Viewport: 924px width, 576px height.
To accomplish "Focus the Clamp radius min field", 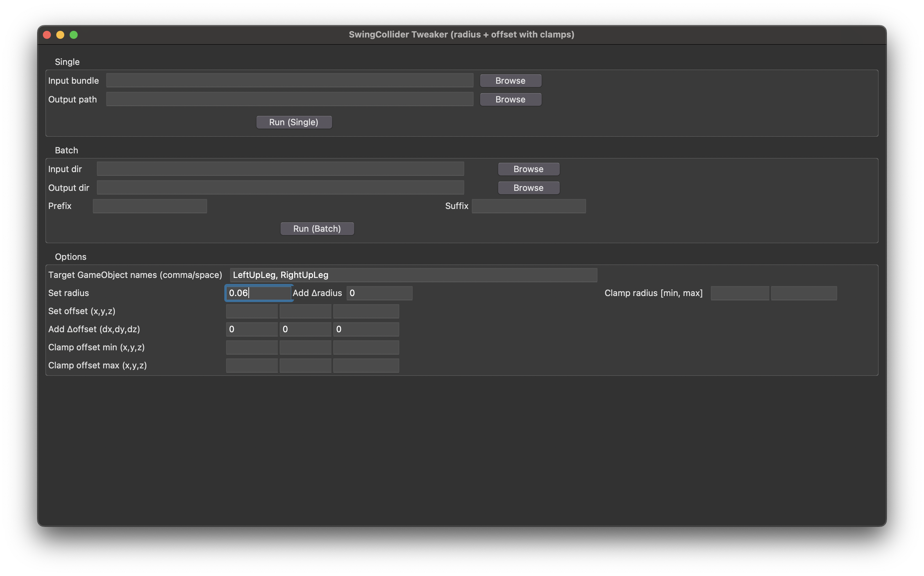I will click(739, 293).
